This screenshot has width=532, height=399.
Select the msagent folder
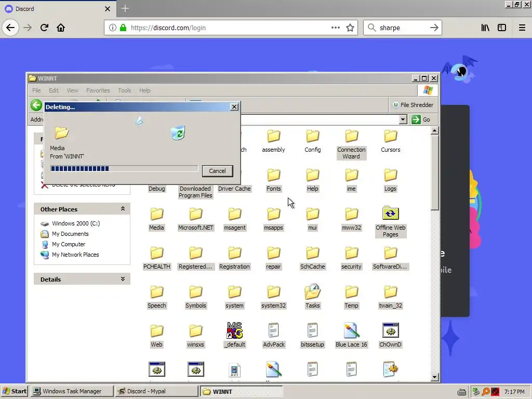tap(234, 219)
